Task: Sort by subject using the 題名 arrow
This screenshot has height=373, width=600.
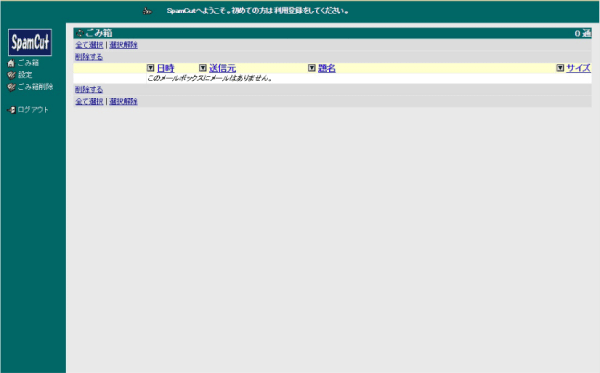Action: pos(312,68)
